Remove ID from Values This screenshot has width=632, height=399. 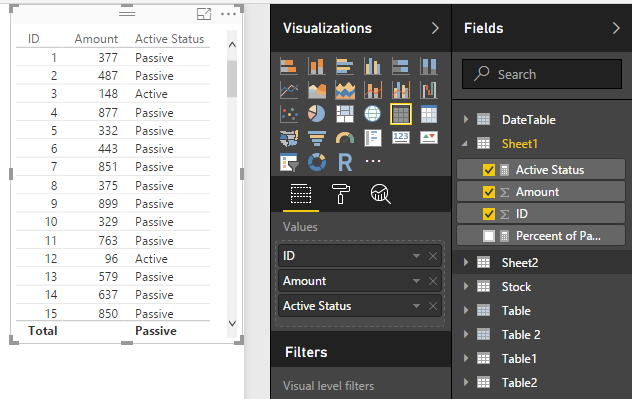click(x=433, y=256)
